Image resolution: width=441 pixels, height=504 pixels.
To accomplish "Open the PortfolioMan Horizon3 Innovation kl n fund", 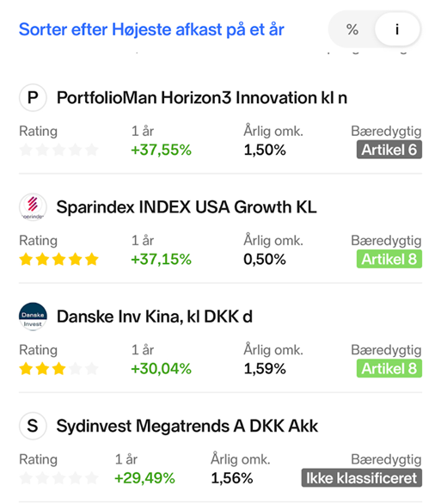I will (202, 98).
